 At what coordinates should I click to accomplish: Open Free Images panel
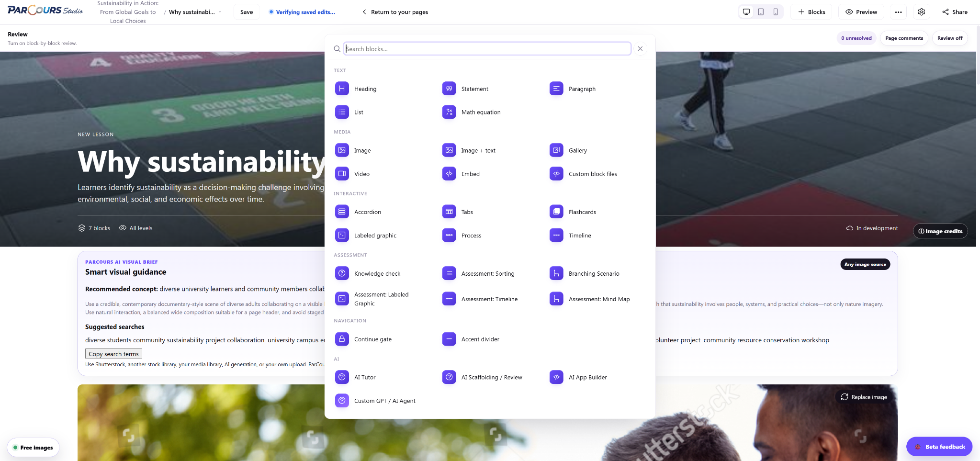33,448
